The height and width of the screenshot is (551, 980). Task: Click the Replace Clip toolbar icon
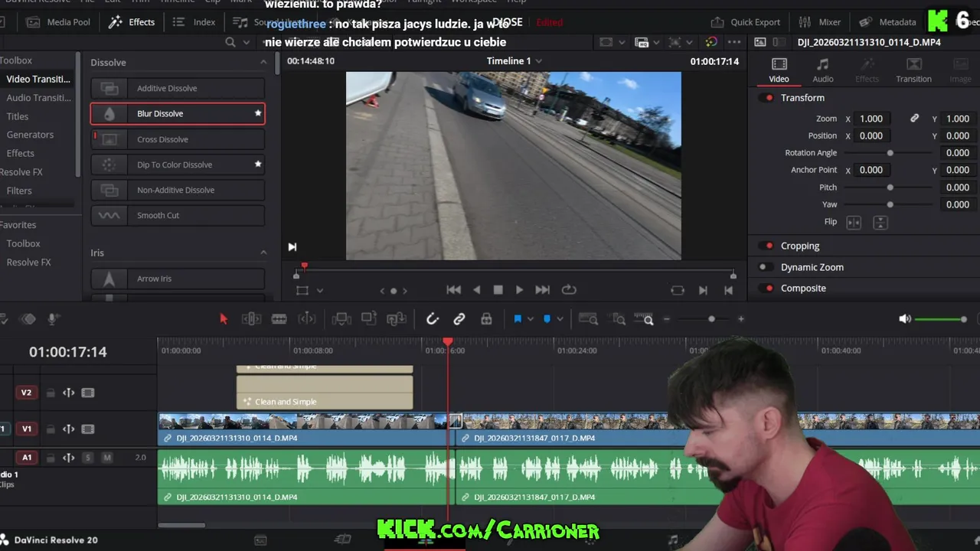click(397, 319)
